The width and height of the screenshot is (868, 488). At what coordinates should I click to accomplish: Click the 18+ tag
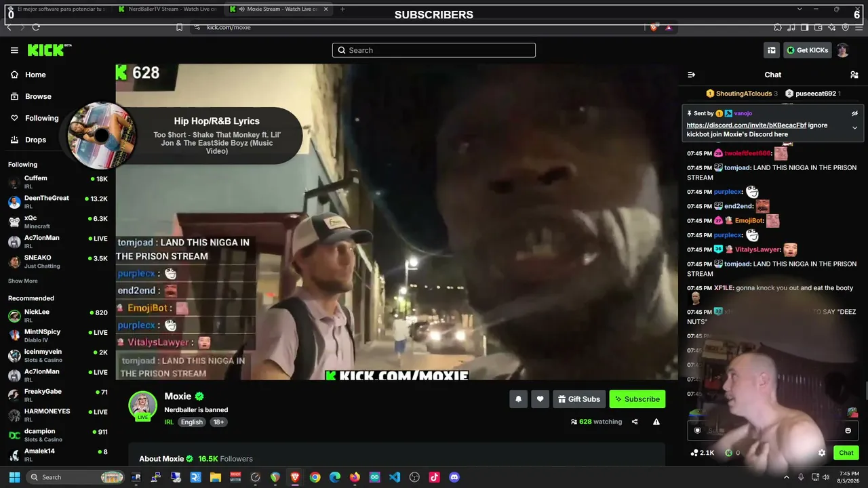pos(218,422)
